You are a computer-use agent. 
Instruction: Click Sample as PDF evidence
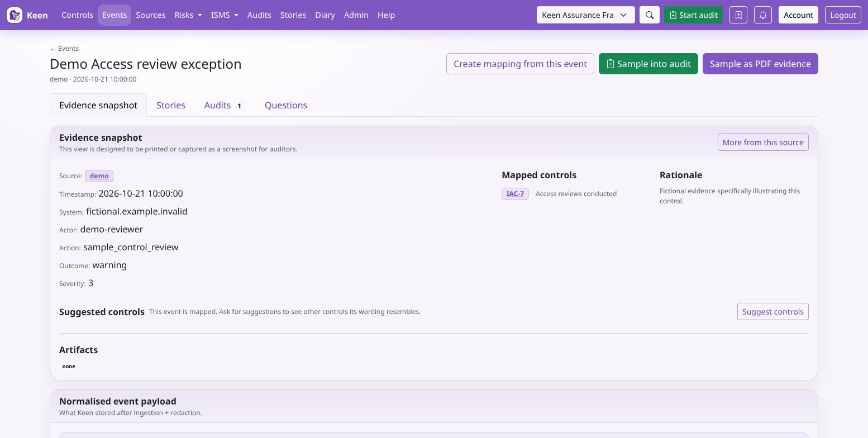pyautogui.click(x=760, y=64)
